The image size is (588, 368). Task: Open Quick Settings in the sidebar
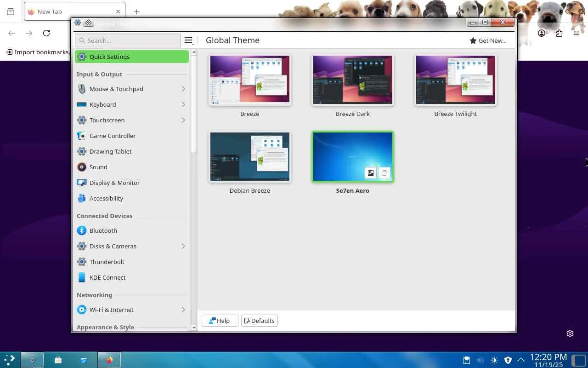coord(132,57)
